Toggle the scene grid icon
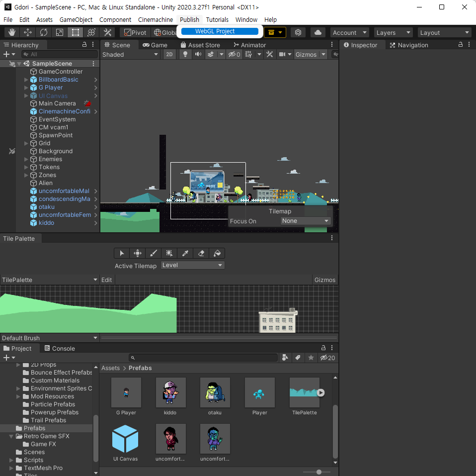Image resolution: width=476 pixels, height=476 pixels. [x=248, y=54]
